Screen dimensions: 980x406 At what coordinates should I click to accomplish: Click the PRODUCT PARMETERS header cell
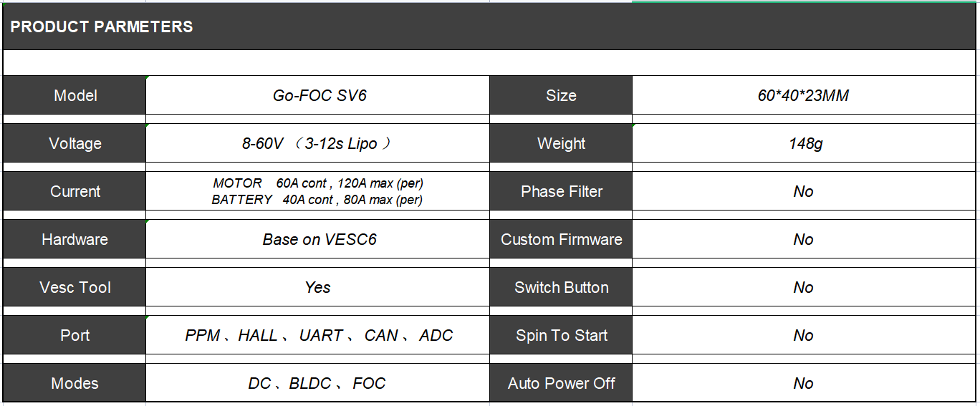pyautogui.click(x=102, y=27)
